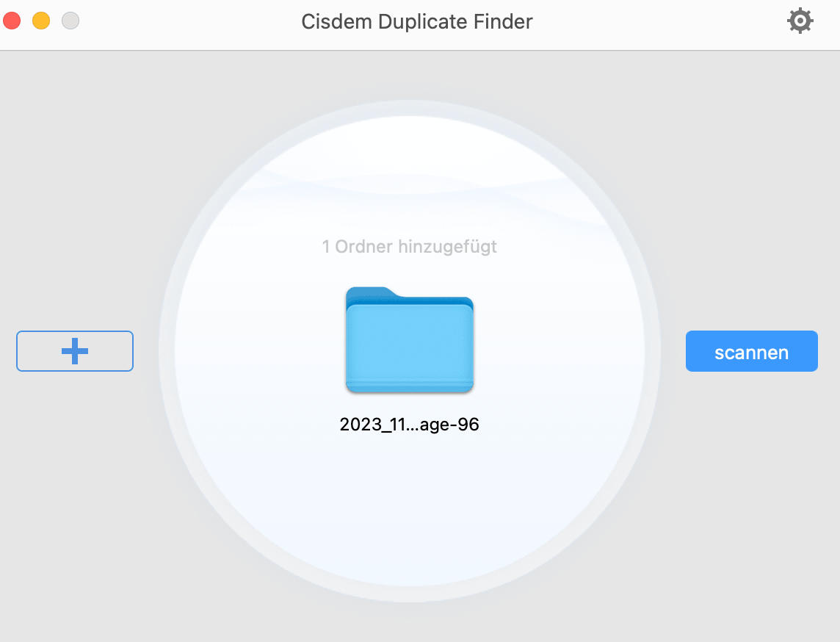Viewport: 840px width, 642px height.
Task: Click the red traffic-light button
Action: pyautogui.click(x=12, y=21)
